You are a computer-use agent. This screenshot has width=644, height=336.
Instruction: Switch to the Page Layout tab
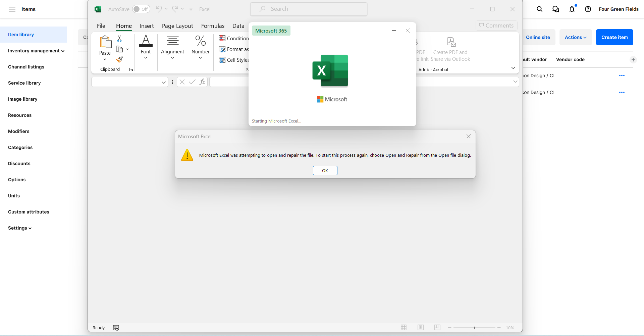[177, 26]
